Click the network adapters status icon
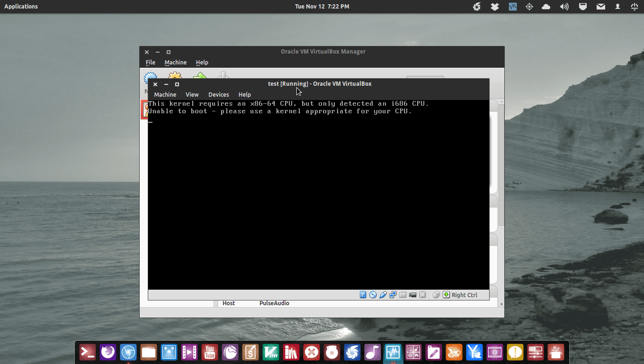 click(x=393, y=295)
